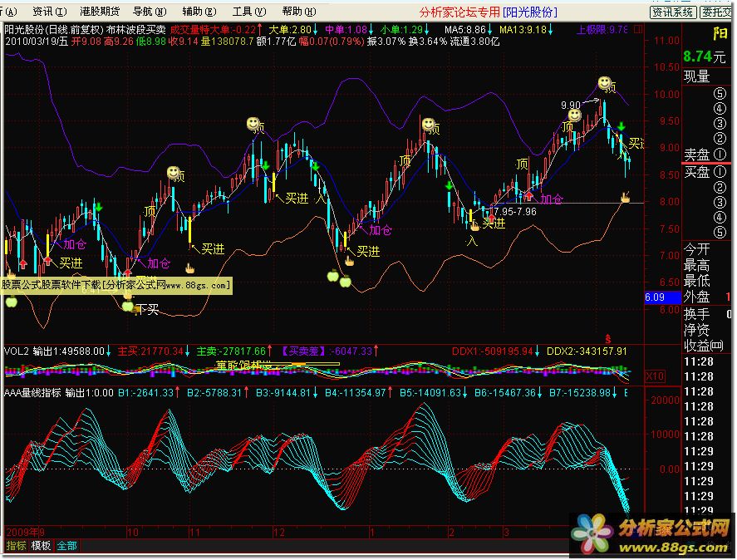Click the red up arrow next to September 买进

47,260
